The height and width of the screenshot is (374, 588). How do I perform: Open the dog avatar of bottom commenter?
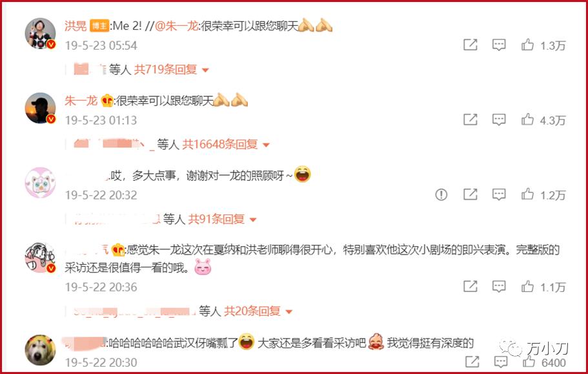[x=40, y=350]
